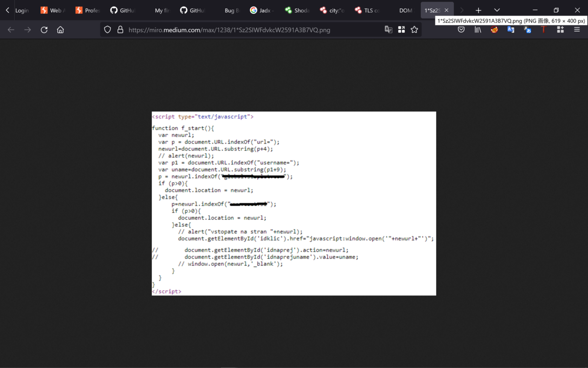Switch to the Bug B tab

(227, 10)
